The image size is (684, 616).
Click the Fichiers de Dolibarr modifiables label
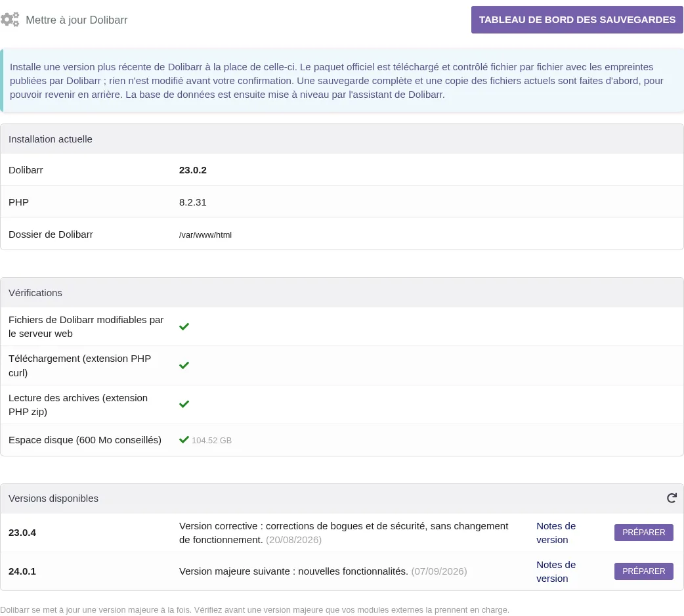(86, 326)
